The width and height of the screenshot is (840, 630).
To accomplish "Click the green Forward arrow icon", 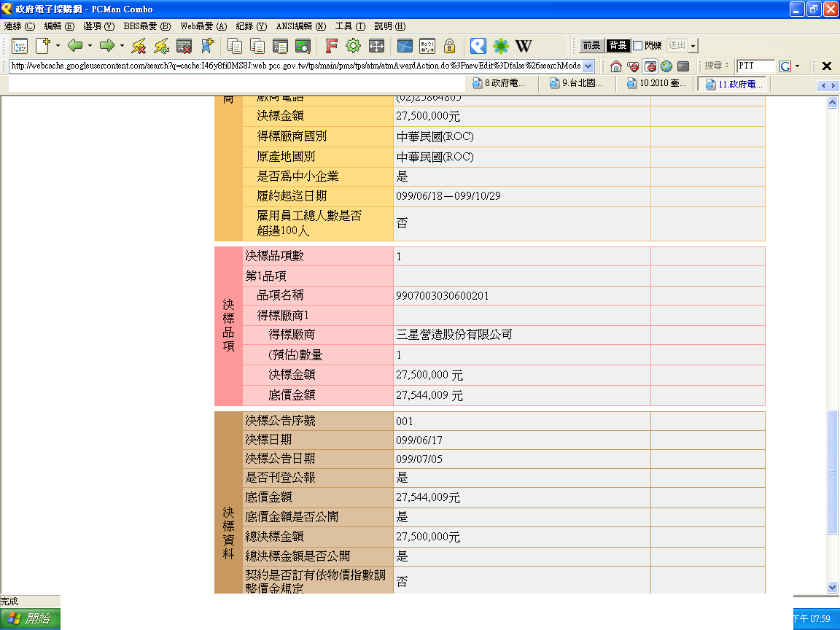I will [x=107, y=46].
